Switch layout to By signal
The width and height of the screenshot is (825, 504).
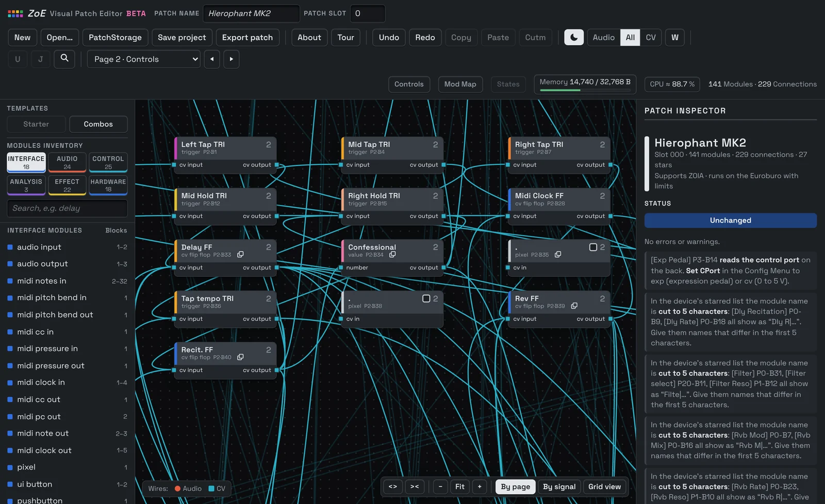559,486
